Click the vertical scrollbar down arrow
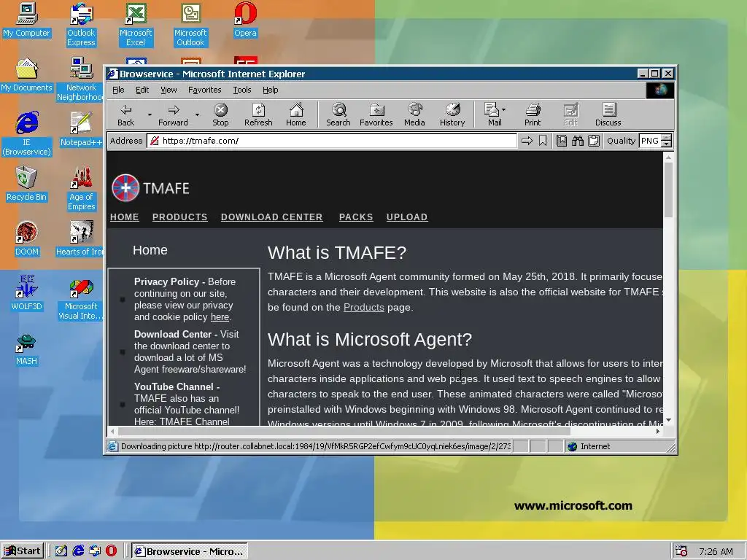 point(668,420)
